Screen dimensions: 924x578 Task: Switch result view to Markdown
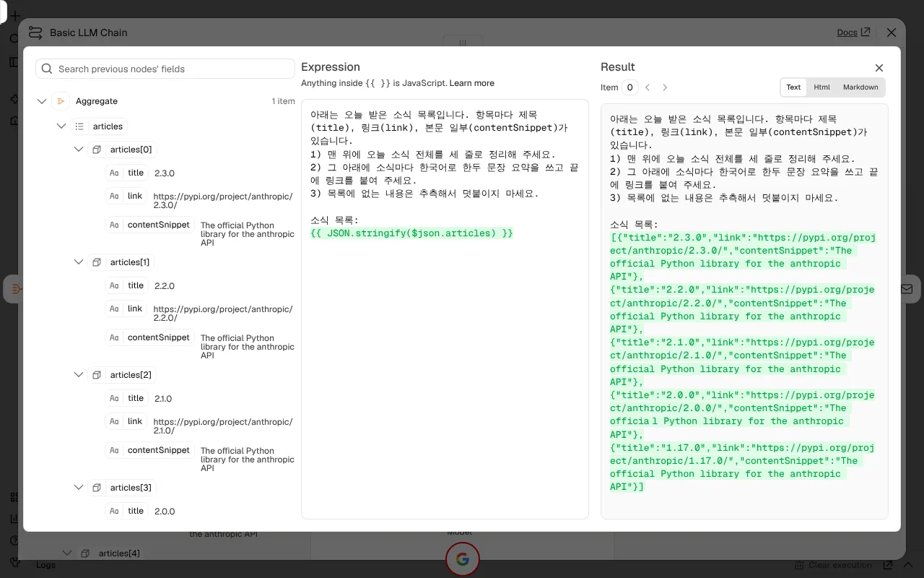click(x=860, y=87)
